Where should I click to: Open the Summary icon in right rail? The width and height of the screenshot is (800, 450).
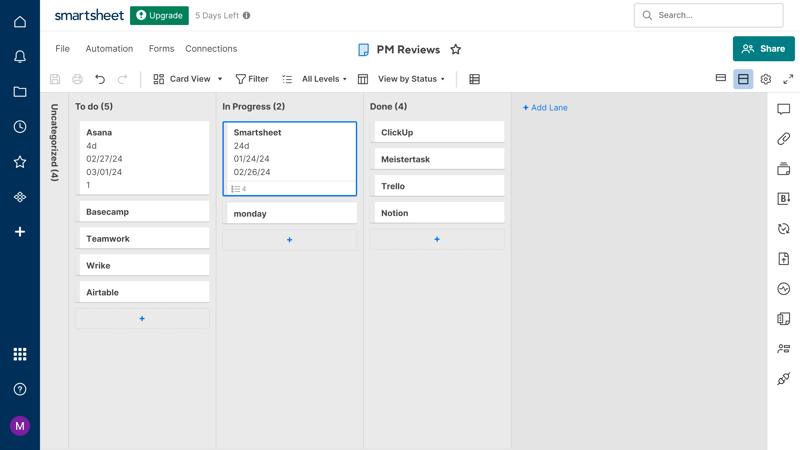tap(784, 319)
